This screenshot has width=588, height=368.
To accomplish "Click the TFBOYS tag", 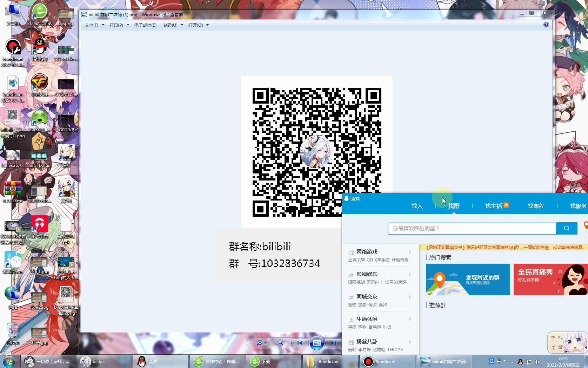I will [395, 350].
